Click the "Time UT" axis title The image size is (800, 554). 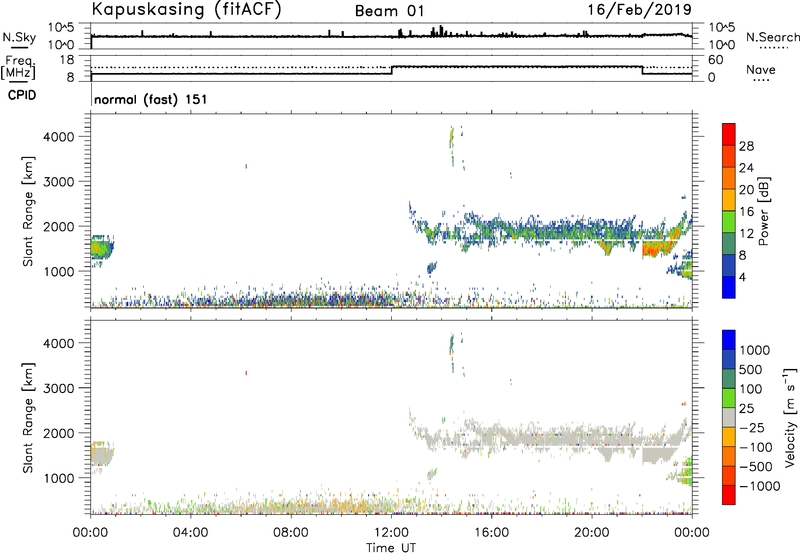[x=391, y=548]
